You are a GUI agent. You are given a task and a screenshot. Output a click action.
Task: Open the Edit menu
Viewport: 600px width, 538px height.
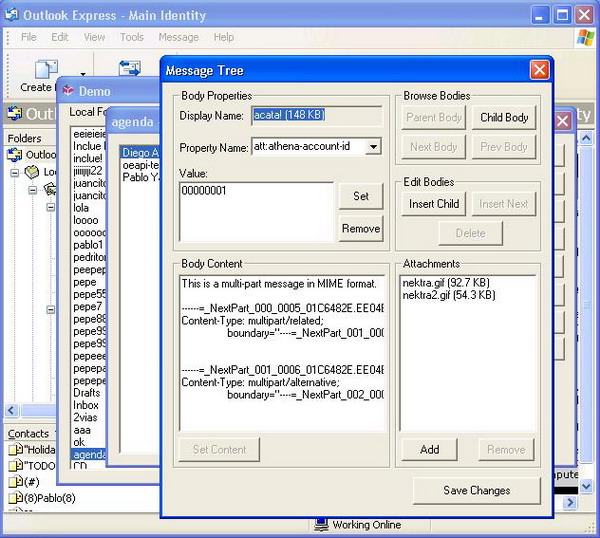pyautogui.click(x=60, y=37)
